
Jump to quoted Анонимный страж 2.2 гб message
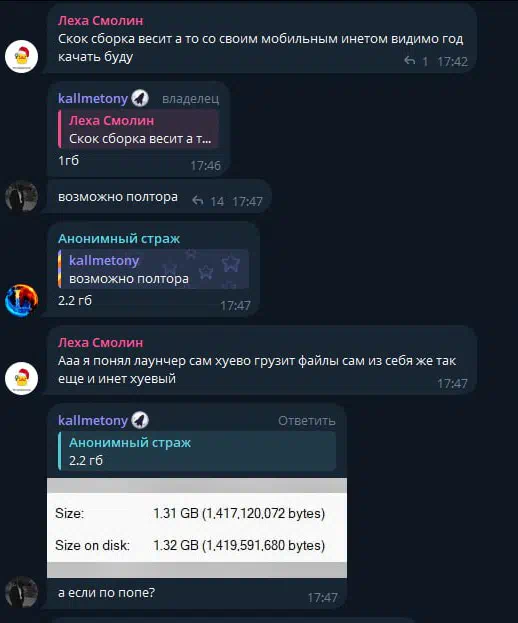click(x=197, y=451)
